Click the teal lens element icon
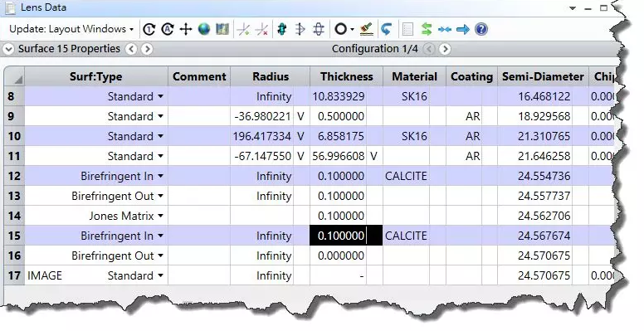Viewport: 644px width, 331px height. pyautogui.click(x=282, y=29)
